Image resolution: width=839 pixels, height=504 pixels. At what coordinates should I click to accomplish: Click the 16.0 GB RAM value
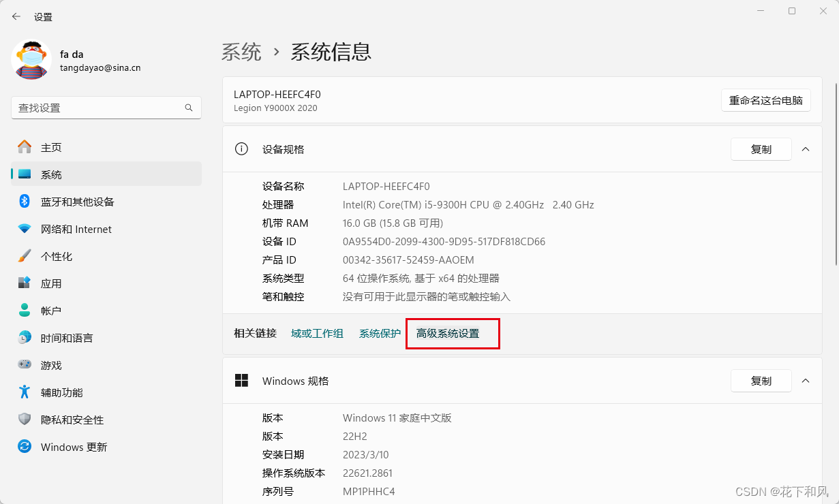[393, 223]
